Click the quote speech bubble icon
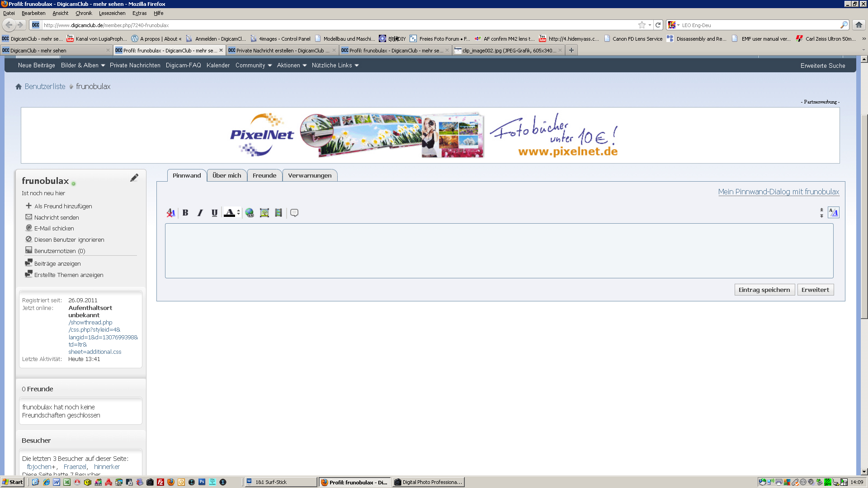This screenshot has height=488, width=868. (x=294, y=213)
